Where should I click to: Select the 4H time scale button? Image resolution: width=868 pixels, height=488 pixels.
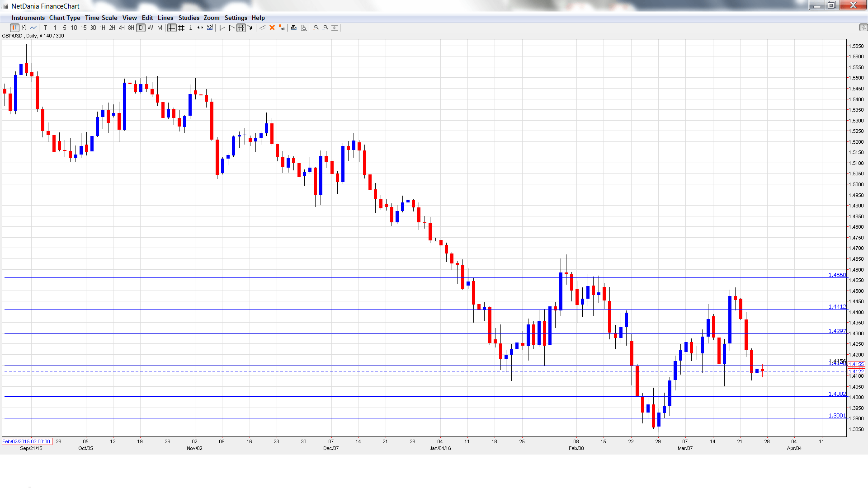pos(122,28)
